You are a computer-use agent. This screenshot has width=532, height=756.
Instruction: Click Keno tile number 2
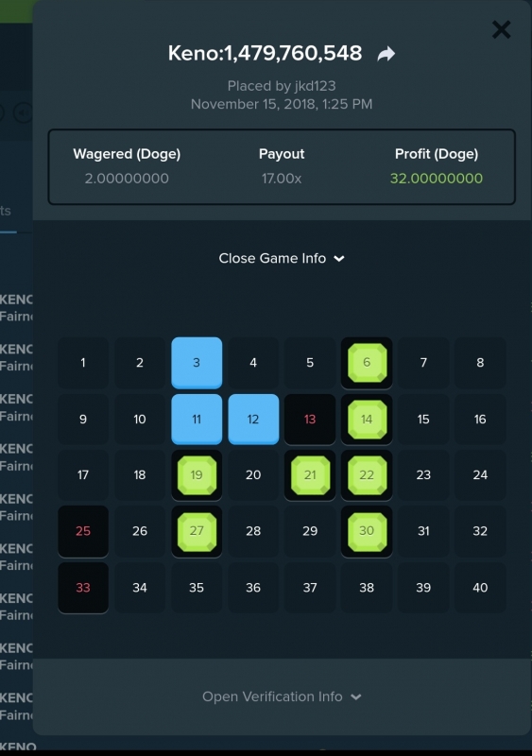pos(140,363)
